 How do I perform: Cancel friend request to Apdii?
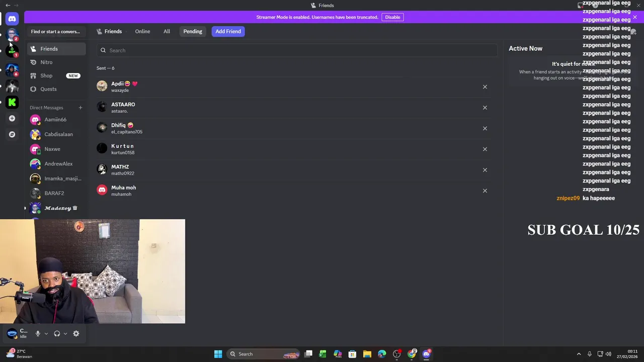pyautogui.click(x=485, y=87)
